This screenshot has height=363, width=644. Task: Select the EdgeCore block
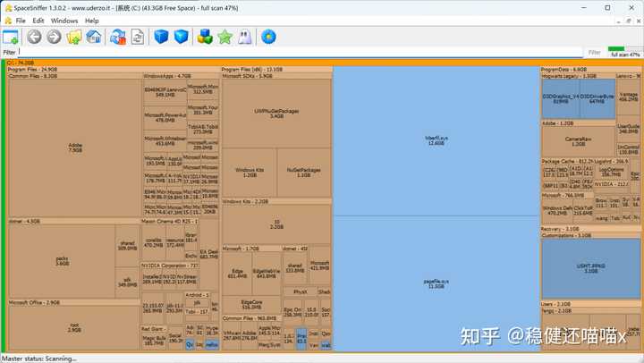[x=251, y=304]
